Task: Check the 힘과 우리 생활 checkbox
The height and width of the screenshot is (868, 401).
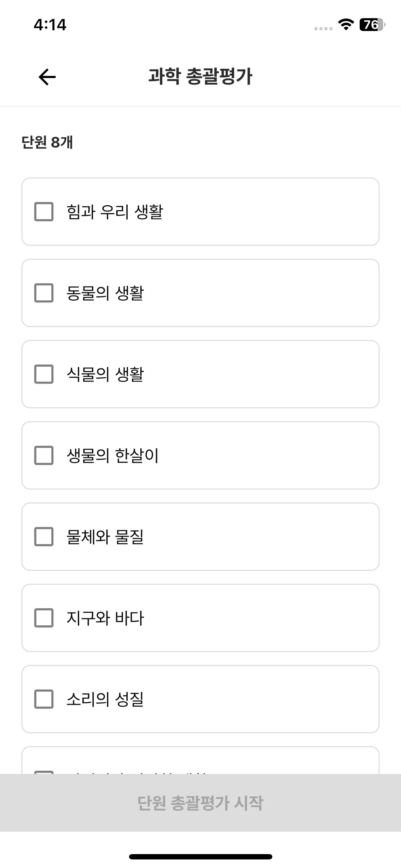Action: coord(44,212)
